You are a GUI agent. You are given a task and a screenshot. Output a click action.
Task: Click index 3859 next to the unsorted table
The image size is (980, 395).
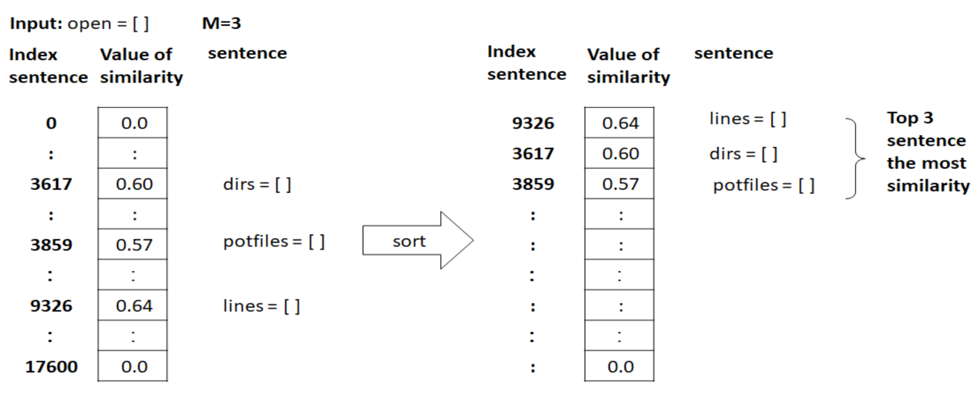click(51, 244)
